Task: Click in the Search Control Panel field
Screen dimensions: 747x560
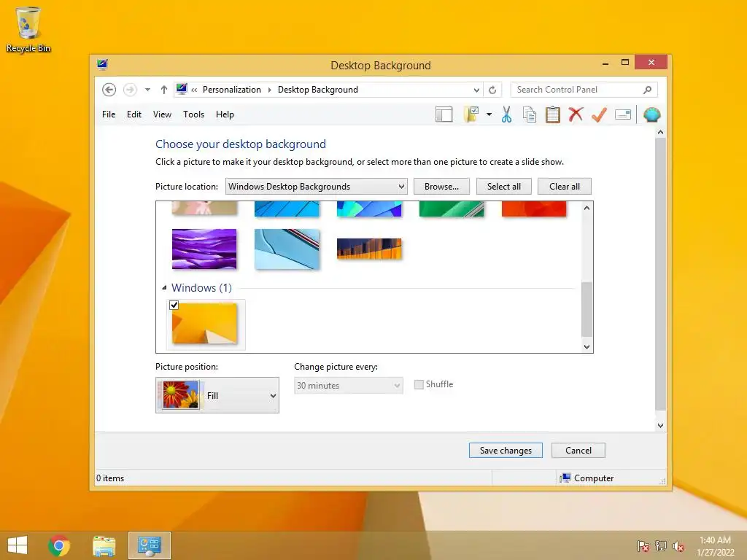Action: click(584, 90)
